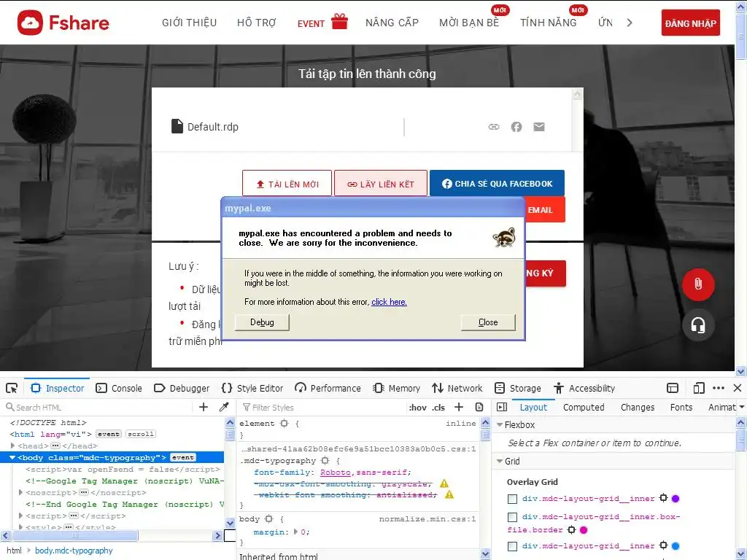Click the raccoon icon in the error dialog
Screen dimensions: 747x560
[x=504, y=237]
